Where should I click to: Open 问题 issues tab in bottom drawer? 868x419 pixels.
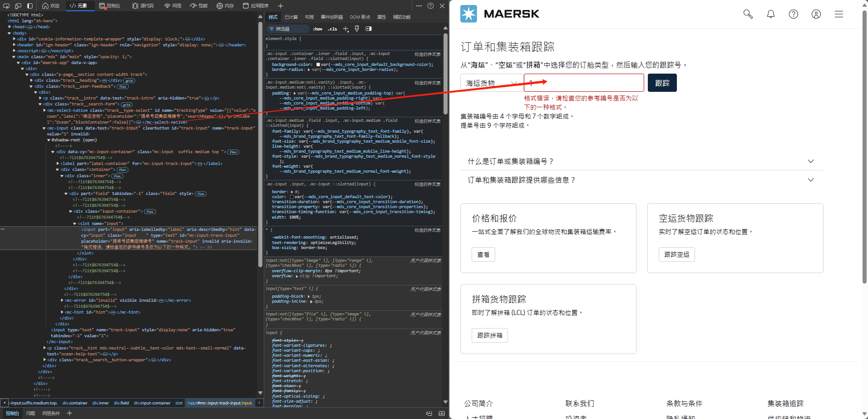[30, 413]
